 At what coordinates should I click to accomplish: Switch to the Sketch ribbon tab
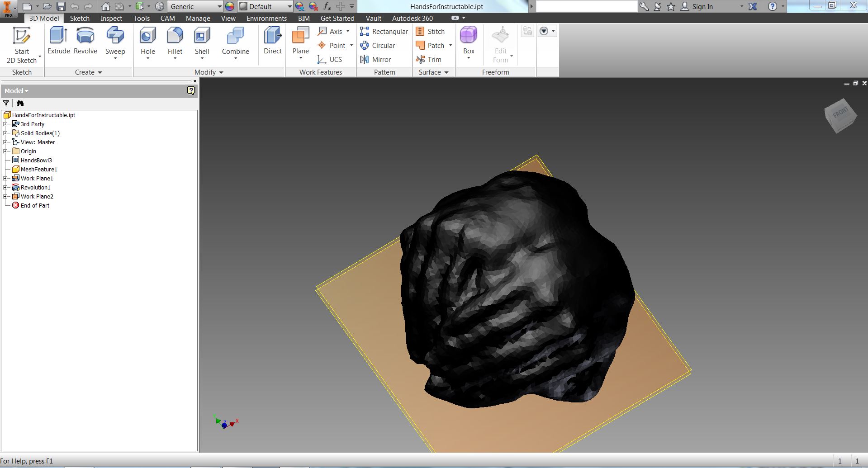(x=80, y=18)
